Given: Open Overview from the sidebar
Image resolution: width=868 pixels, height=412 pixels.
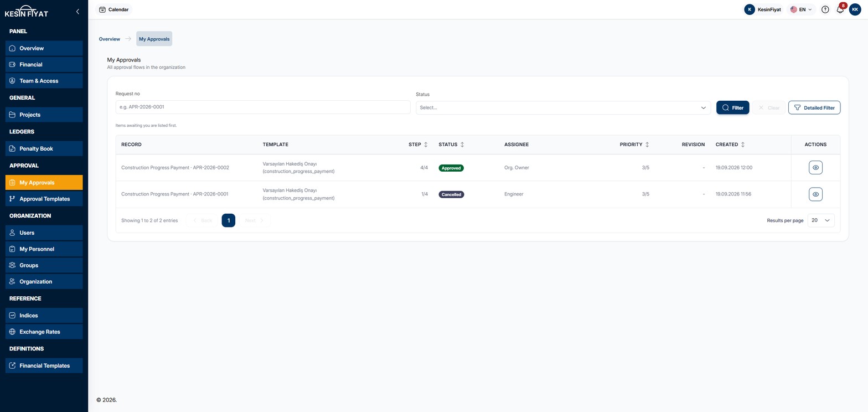Looking at the screenshot, I should tap(44, 48).
